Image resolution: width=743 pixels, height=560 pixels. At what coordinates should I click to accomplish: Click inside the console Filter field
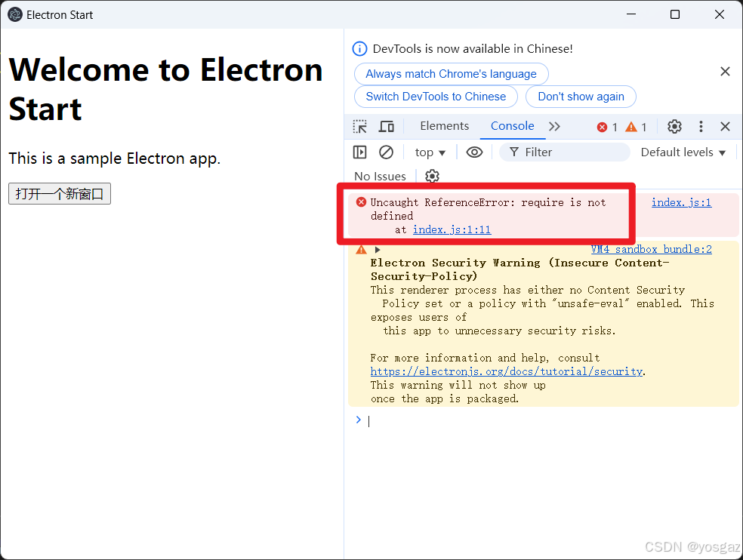[x=565, y=152]
